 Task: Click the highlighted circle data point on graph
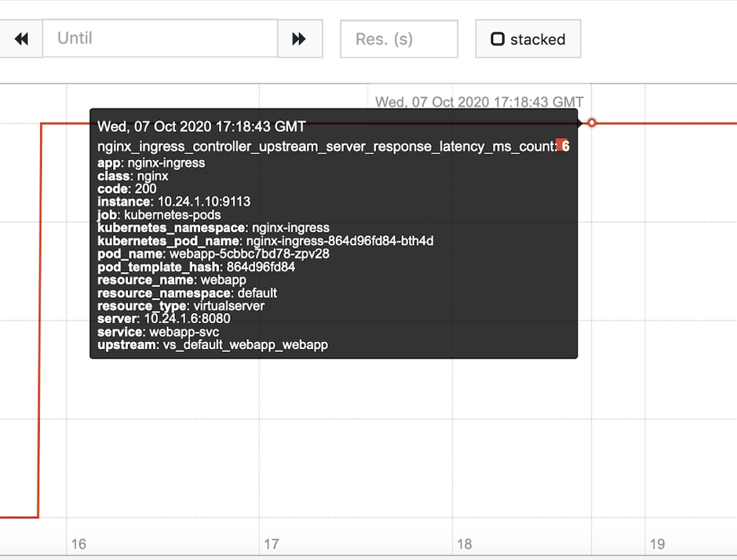[592, 122]
